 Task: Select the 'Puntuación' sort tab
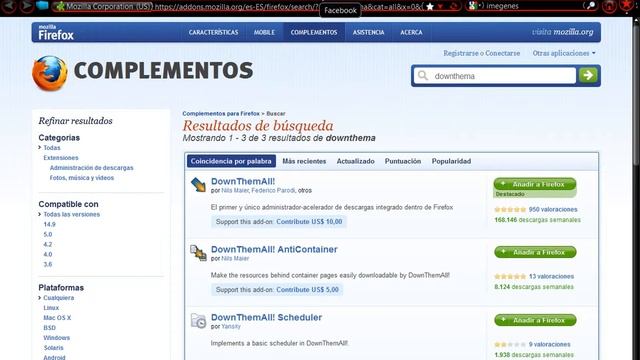point(403,161)
